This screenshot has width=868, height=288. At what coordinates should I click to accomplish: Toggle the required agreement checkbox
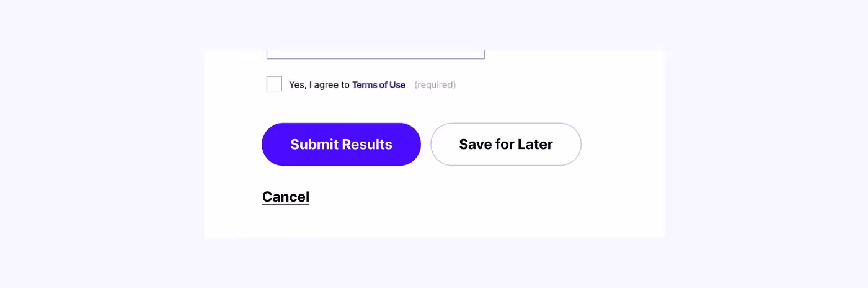click(x=274, y=84)
